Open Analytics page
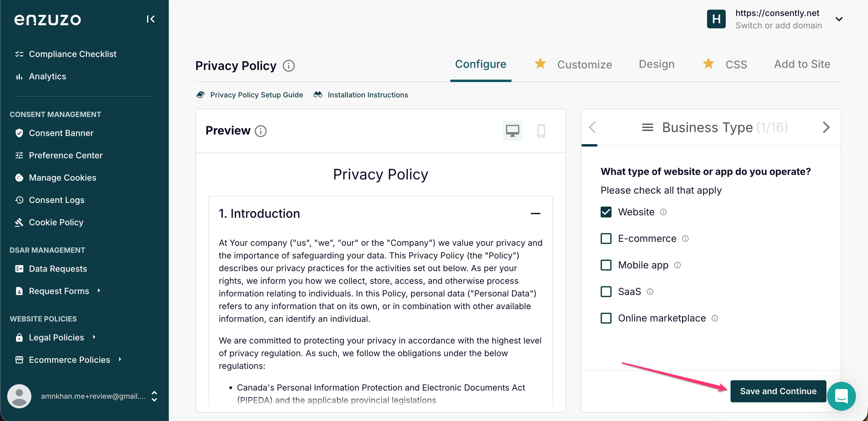Screen dimensions: 868x421 47,76
